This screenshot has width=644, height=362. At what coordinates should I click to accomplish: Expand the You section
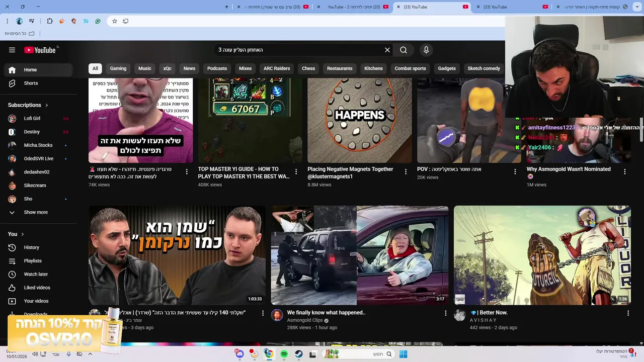16,234
